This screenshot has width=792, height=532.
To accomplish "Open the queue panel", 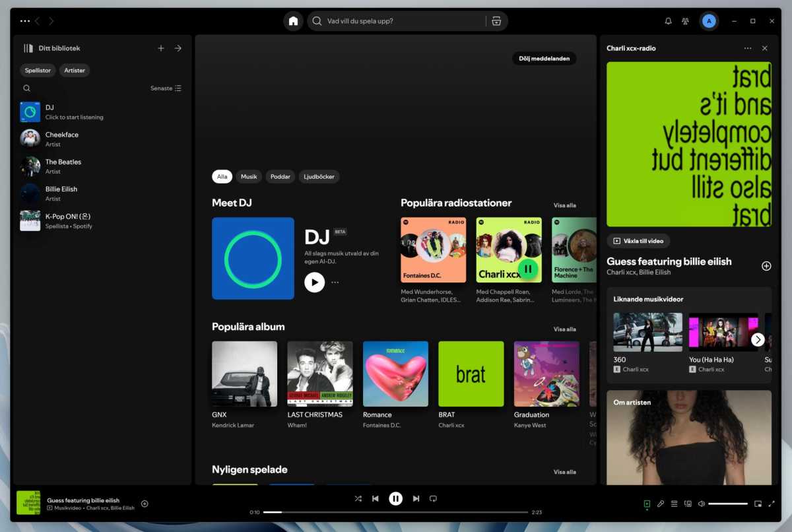I will (x=674, y=504).
